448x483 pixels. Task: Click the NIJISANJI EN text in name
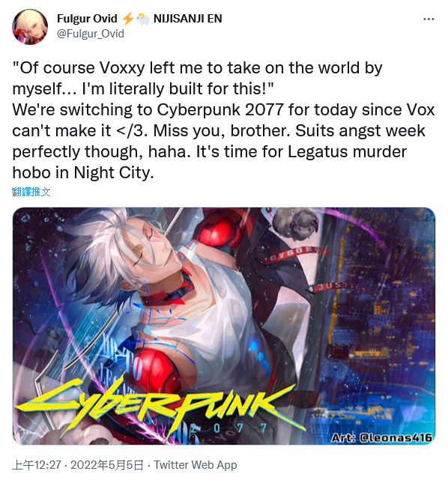187,19
